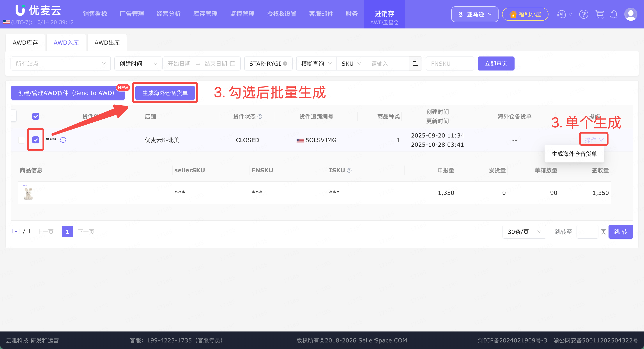Image resolution: width=644 pixels, height=349 pixels.
Task: Select 生成海外仓备货单 from the dropdown menu
Action: [574, 154]
